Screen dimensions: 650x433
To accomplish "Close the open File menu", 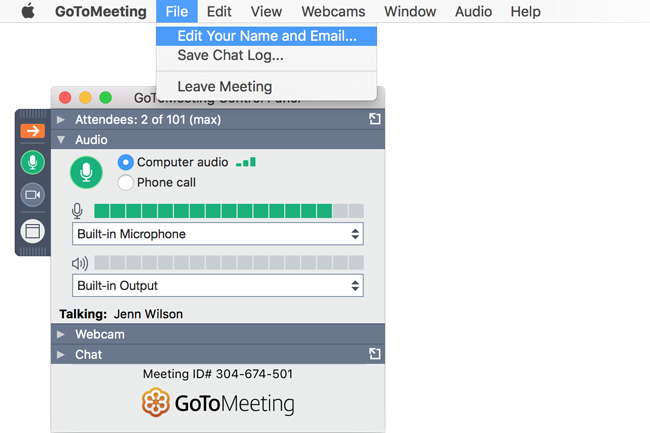I will click(x=177, y=11).
